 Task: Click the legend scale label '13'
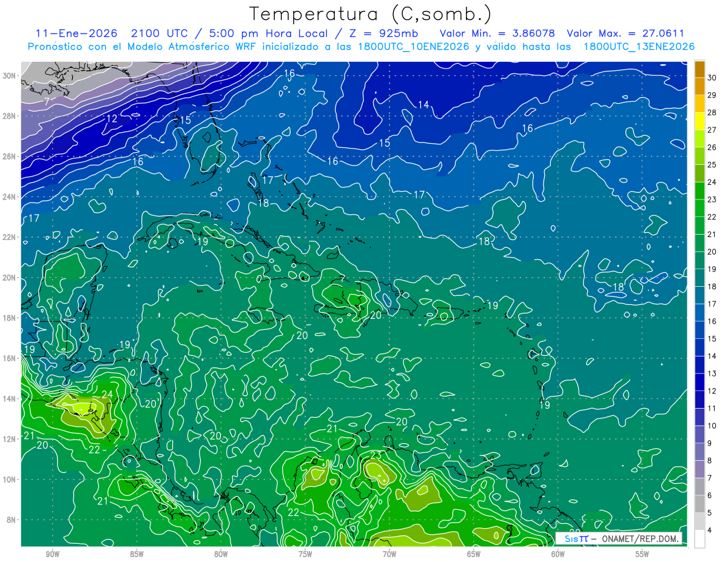tap(712, 373)
